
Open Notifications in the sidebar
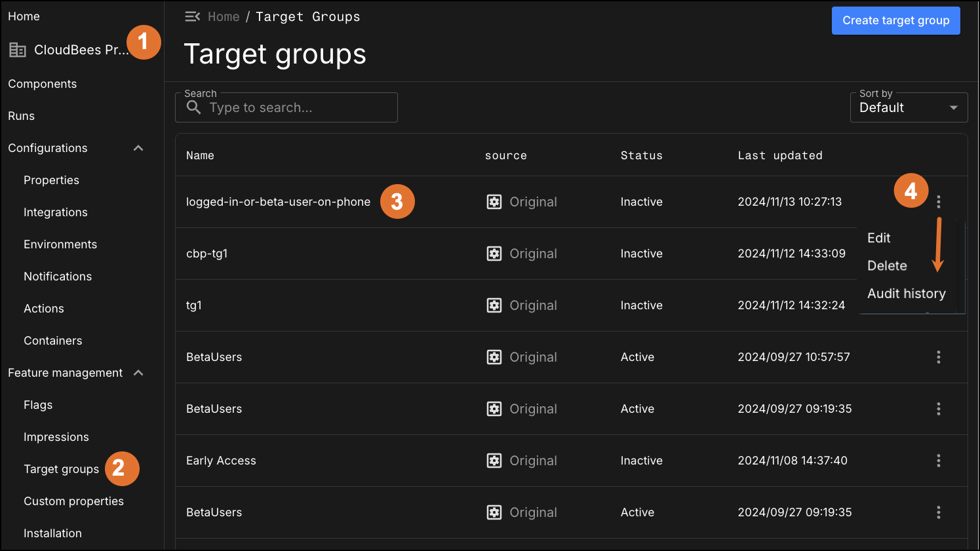tap(58, 276)
